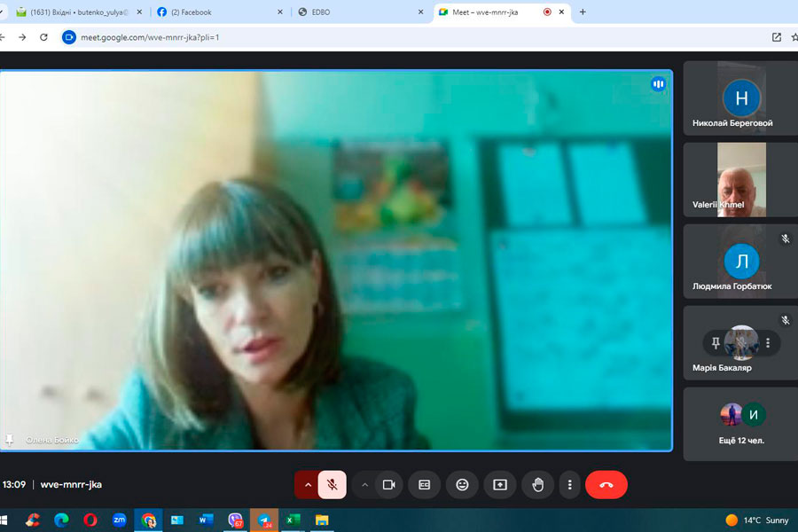Select Valerii Khmel's video thumbnail
The height and width of the screenshot is (532, 798).
pyautogui.click(x=740, y=180)
